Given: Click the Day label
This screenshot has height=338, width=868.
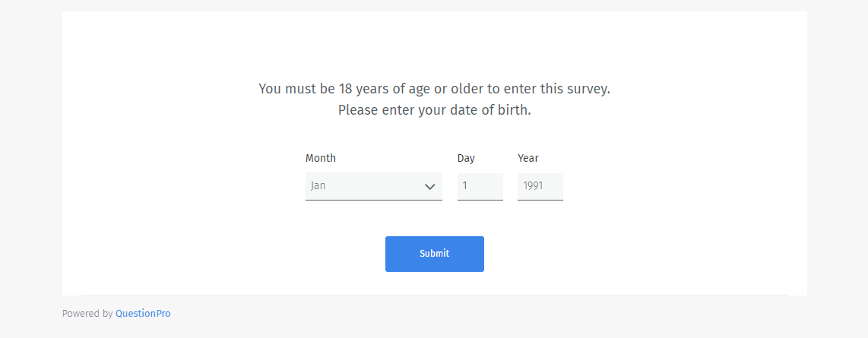Looking at the screenshot, I should coord(466,158).
